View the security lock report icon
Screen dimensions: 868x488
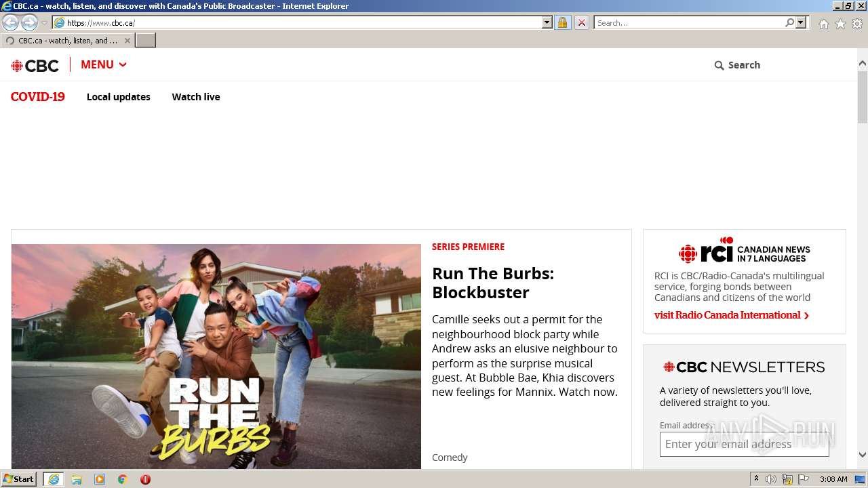click(562, 22)
